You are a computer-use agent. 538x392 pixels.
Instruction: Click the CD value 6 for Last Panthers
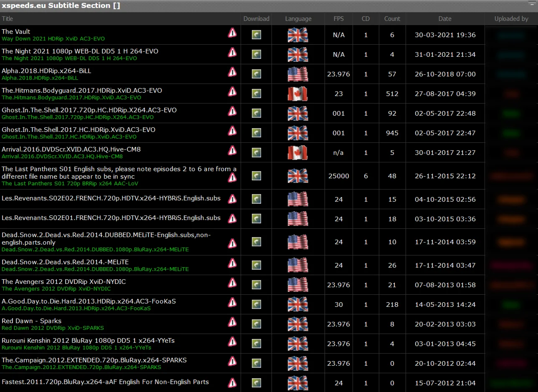click(366, 176)
